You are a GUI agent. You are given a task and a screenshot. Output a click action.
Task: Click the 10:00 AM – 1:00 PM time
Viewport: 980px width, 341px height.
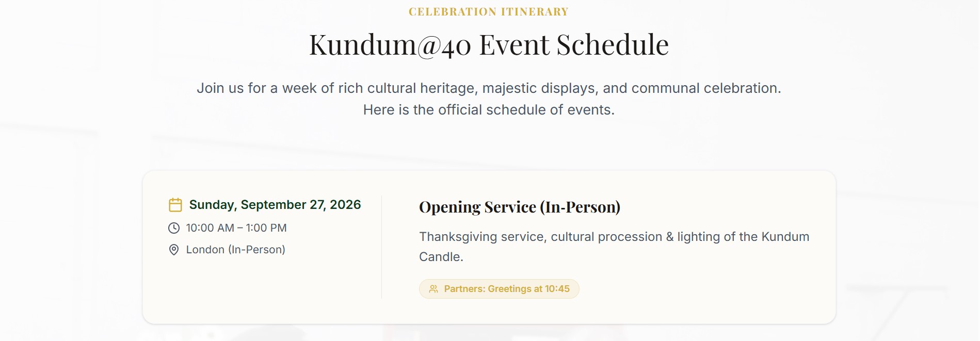click(236, 228)
